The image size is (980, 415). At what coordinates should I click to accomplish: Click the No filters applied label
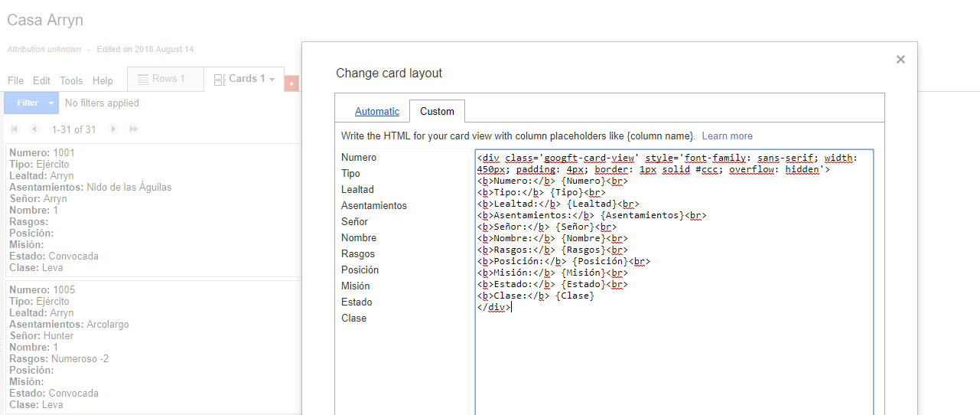click(102, 103)
